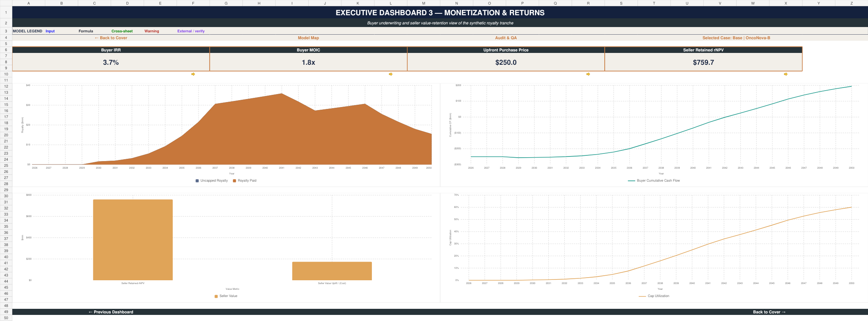The width and height of the screenshot is (868, 321).
Task: Click the Seller Value legend swatch
Action: [216, 296]
